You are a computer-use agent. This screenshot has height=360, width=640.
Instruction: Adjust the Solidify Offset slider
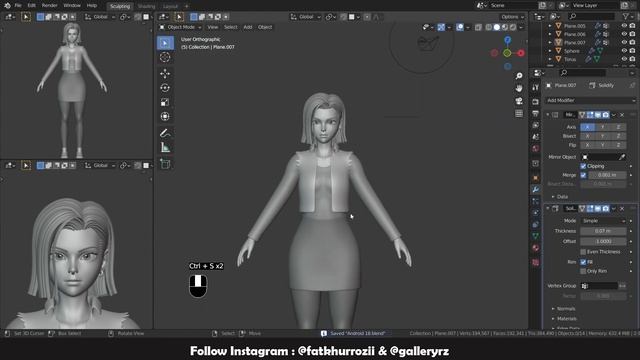tap(603, 241)
